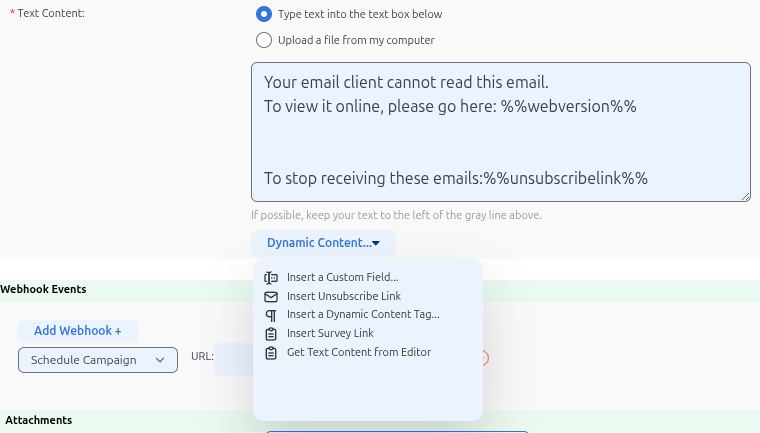Click the clipboard icon beside Insert Survey Link
Viewport: 760px width, 433px height.
point(271,334)
